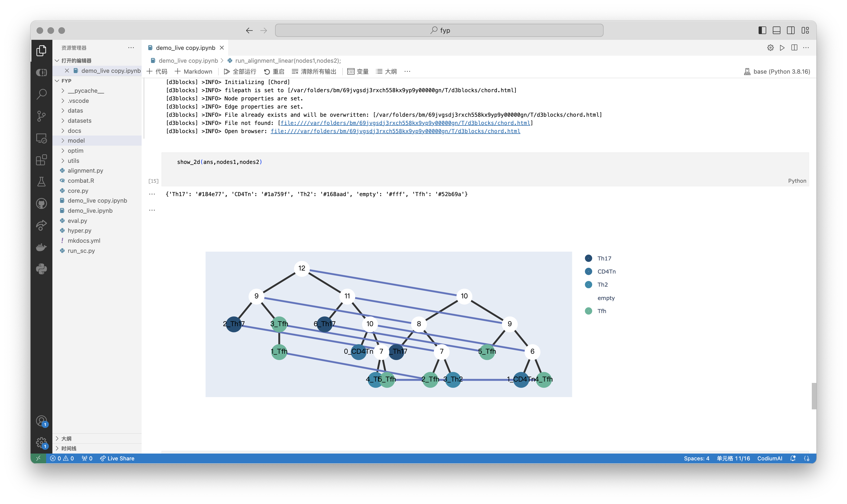This screenshot has width=847, height=504.
Task: Expand the 时间线 timeline section
Action: click(x=97, y=448)
